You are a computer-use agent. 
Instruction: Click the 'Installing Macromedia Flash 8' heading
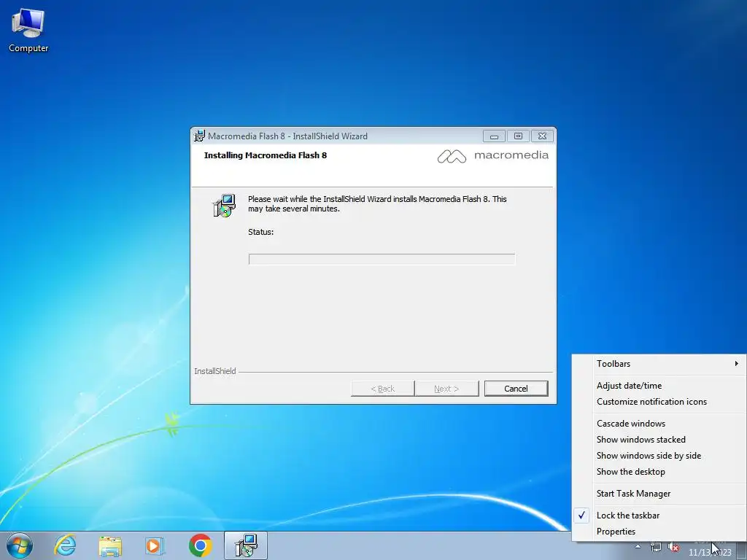(x=266, y=155)
